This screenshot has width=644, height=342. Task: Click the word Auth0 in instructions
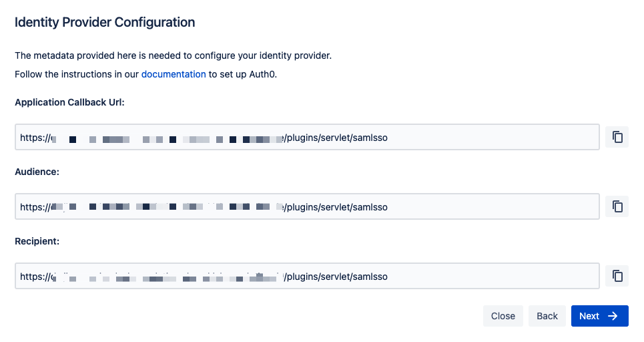click(x=263, y=74)
